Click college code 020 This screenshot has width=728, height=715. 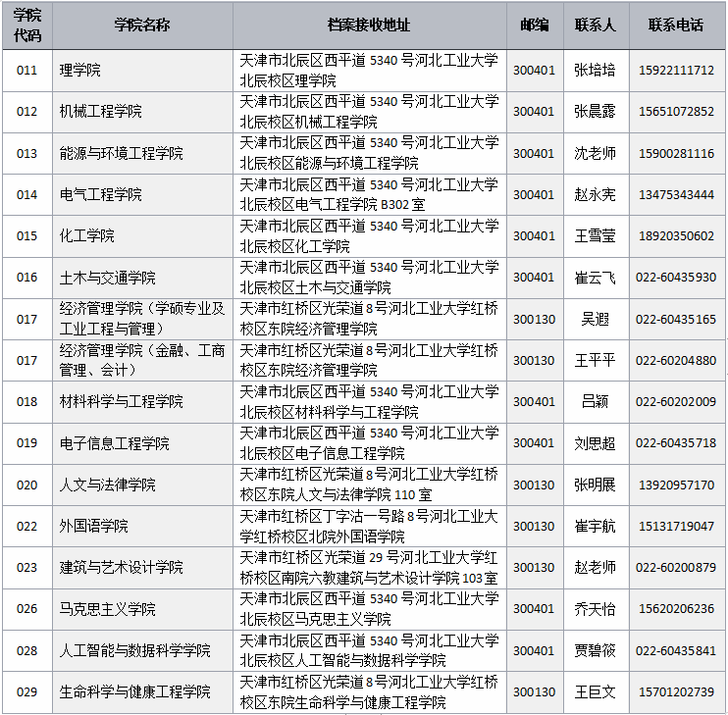point(26,485)
